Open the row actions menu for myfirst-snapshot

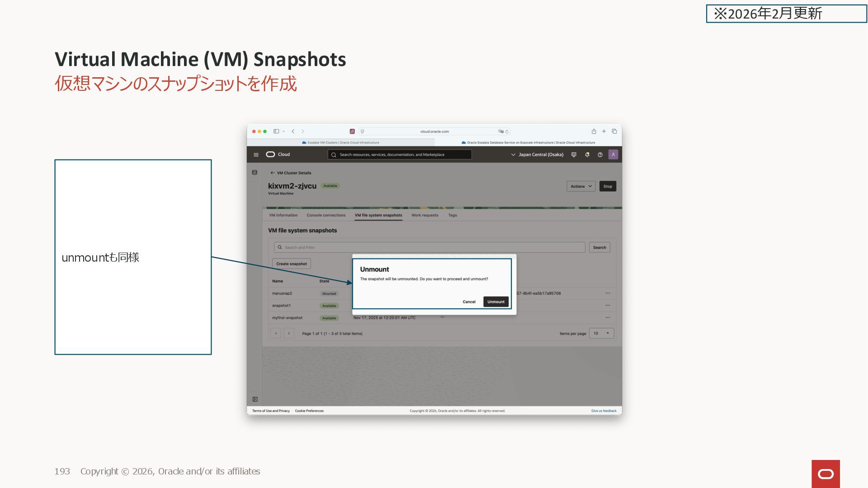pos(608,318)
